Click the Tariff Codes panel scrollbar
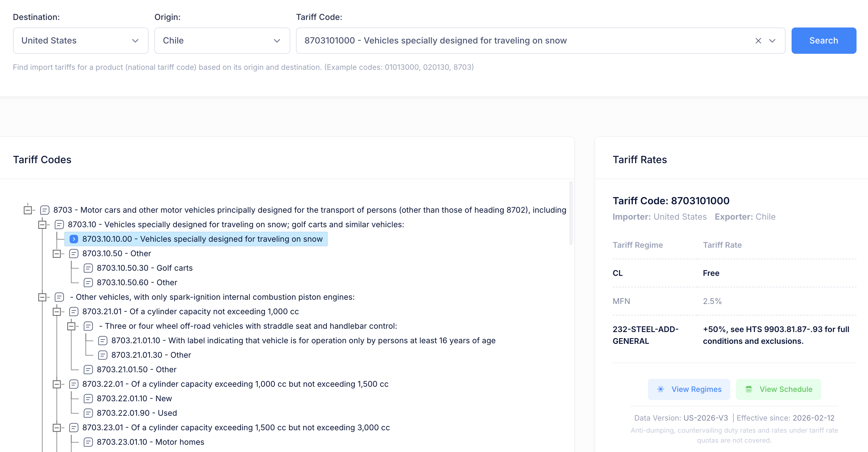The height and width of the screenshot is (452, 868). [571, 213]
